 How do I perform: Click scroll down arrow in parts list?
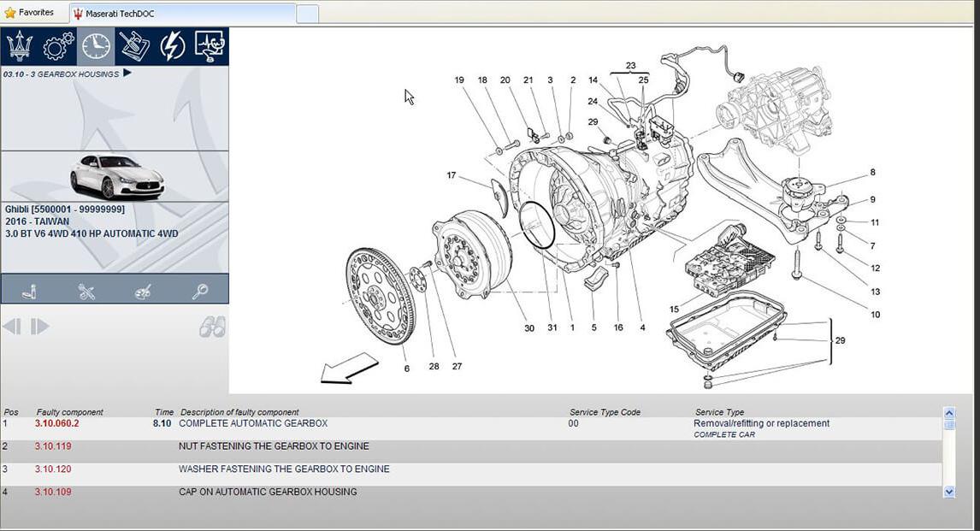point(948,492)
